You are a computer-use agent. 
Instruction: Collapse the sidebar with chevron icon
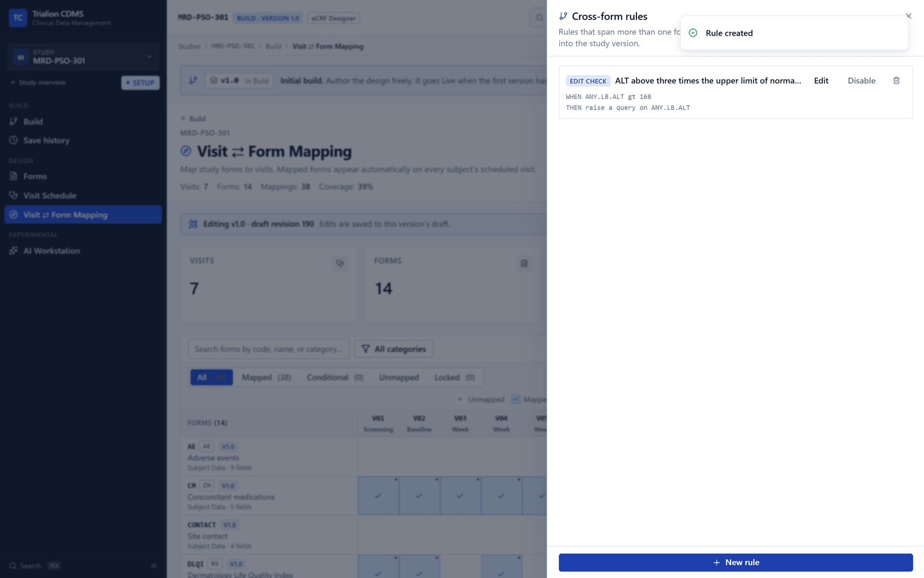(154, 565)
